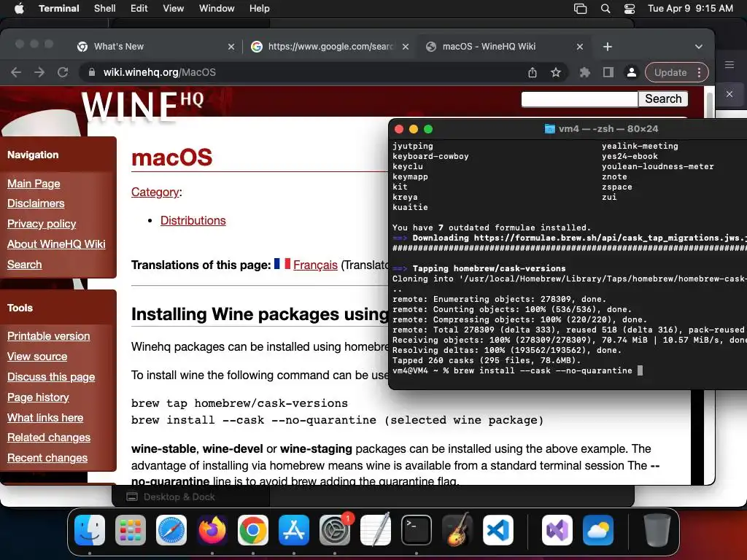Click the WineHQ search input field
Viewport: 747px width, 560px height.
[x=579, y=99]
